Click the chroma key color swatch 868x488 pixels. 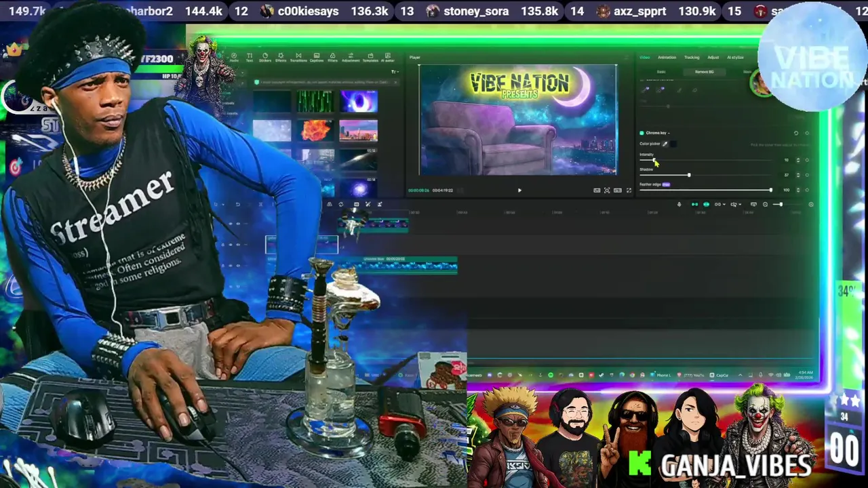pos(673,144)
